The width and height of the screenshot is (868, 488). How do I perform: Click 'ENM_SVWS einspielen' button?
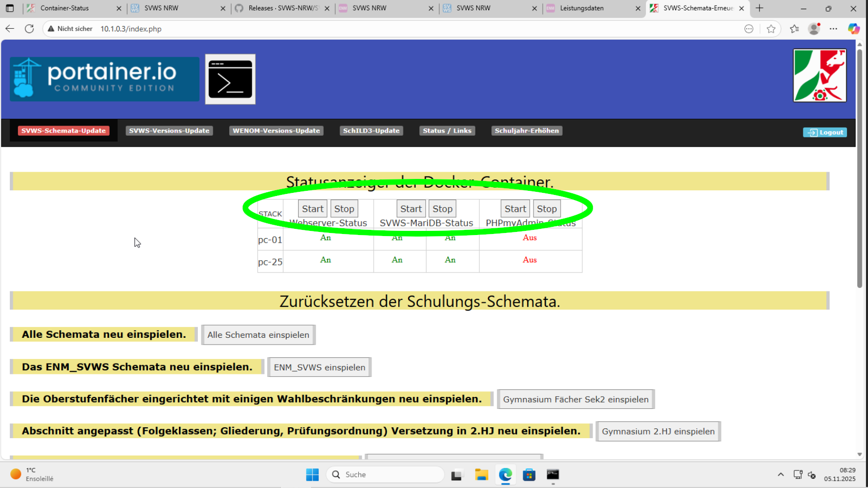coord(320,367)
